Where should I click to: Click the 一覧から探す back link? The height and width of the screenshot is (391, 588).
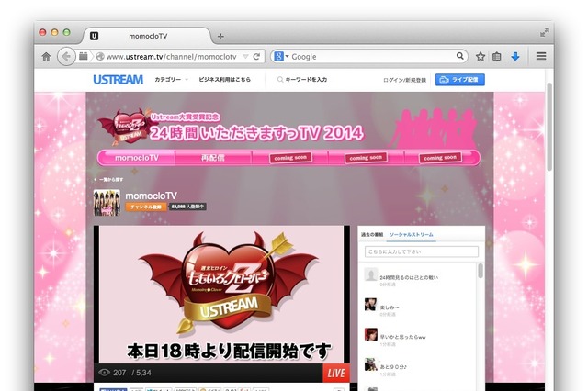tap(108, 179)
